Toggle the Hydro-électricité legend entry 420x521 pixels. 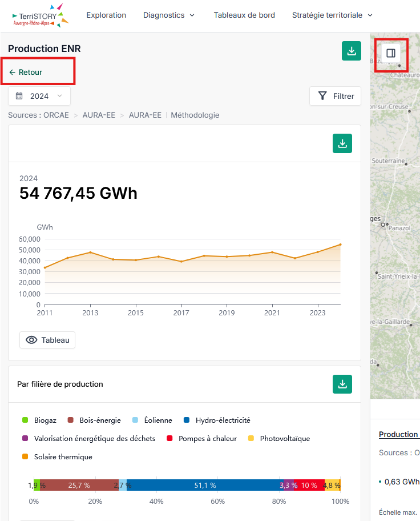point(217,420)
